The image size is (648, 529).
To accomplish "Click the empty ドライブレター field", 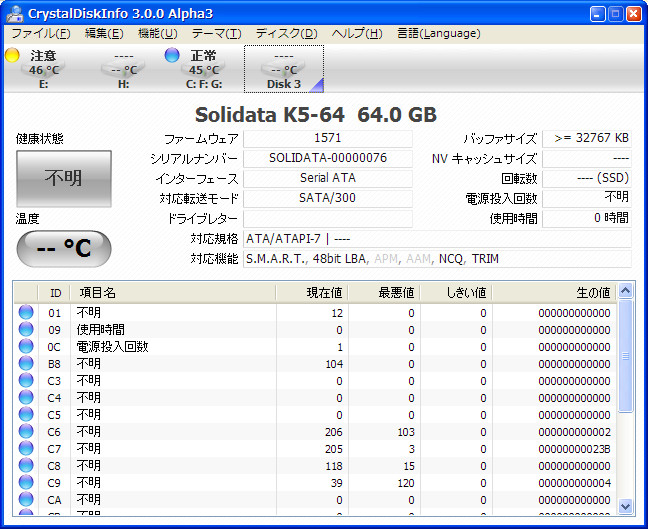I will [x=328, y=219].
